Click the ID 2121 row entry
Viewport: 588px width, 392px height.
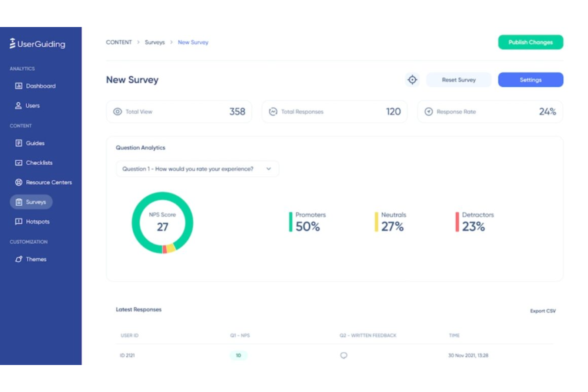click(x=127, y=355)
